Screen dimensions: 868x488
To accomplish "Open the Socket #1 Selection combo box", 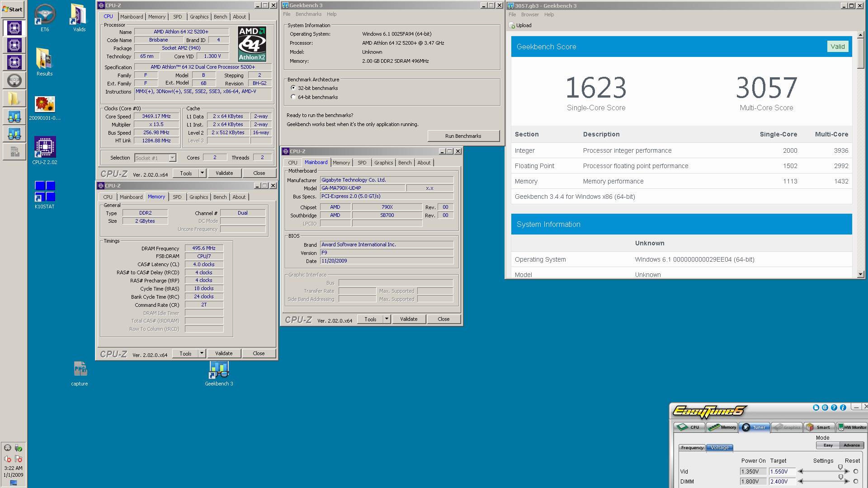I will coord(156,158).
